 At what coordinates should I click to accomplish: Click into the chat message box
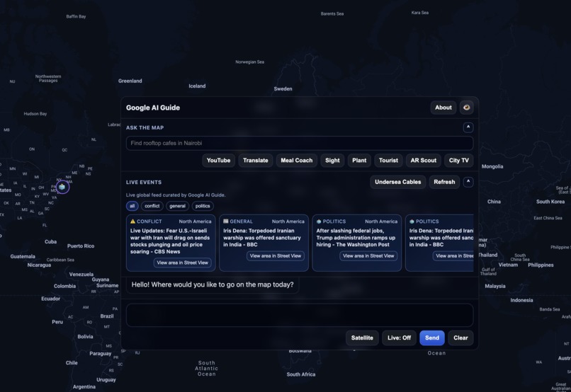pos(300,316)
